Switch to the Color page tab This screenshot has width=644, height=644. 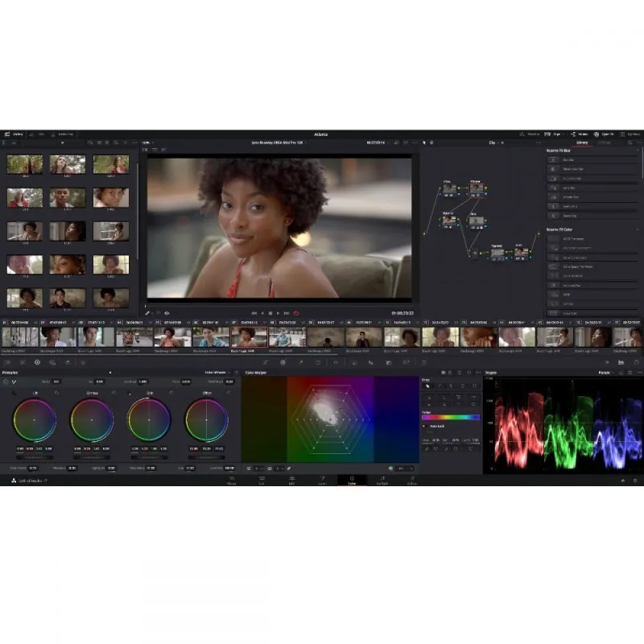coord(352,481)
